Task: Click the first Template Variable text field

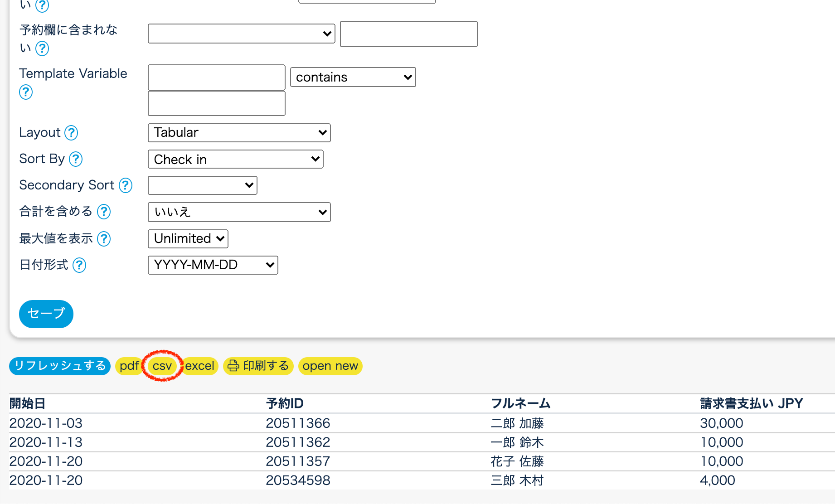Action: click(x=216, y=78)
